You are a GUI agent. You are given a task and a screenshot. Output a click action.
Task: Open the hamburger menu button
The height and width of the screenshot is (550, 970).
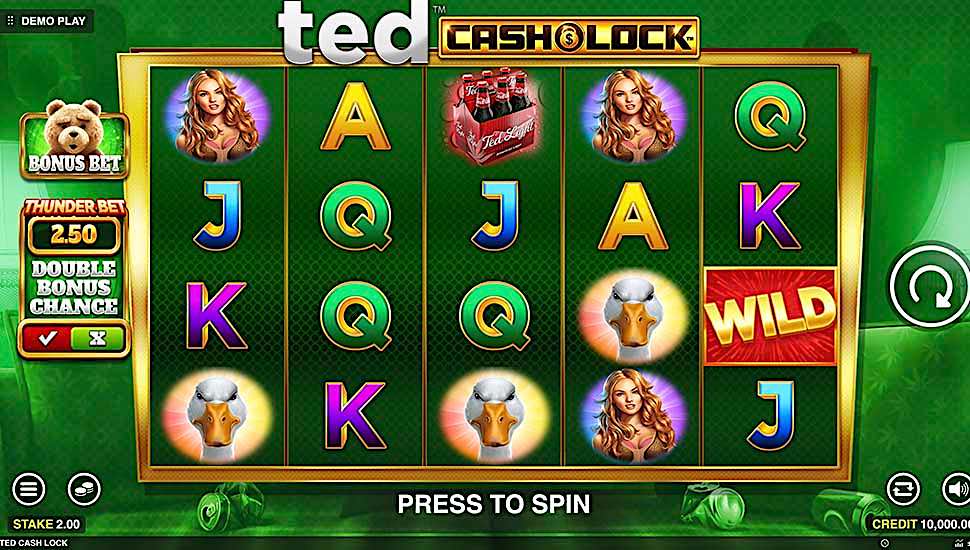(28, 489)
